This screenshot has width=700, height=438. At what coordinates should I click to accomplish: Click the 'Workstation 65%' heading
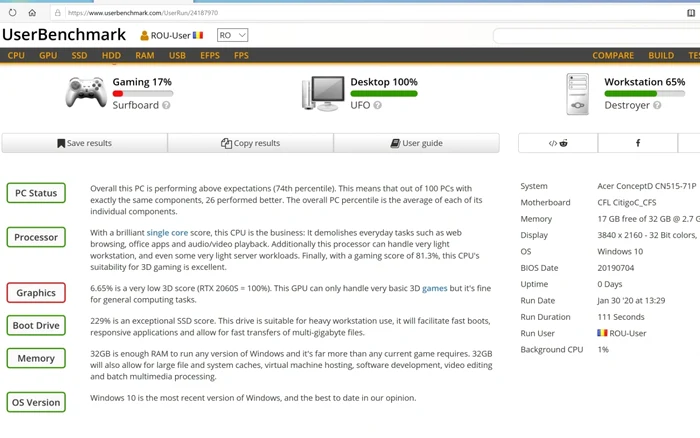click(645, 82)
